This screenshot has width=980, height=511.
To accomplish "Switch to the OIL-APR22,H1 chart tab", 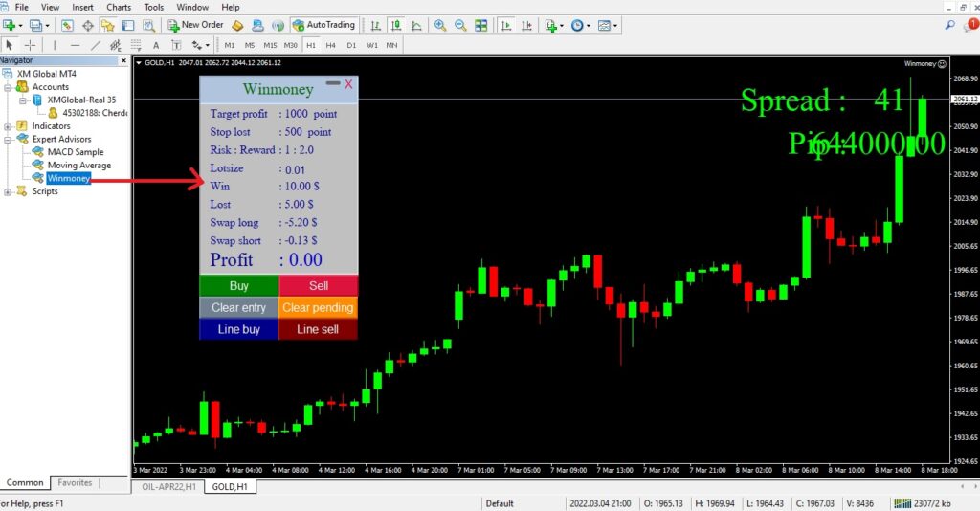I will coord(168,487).
